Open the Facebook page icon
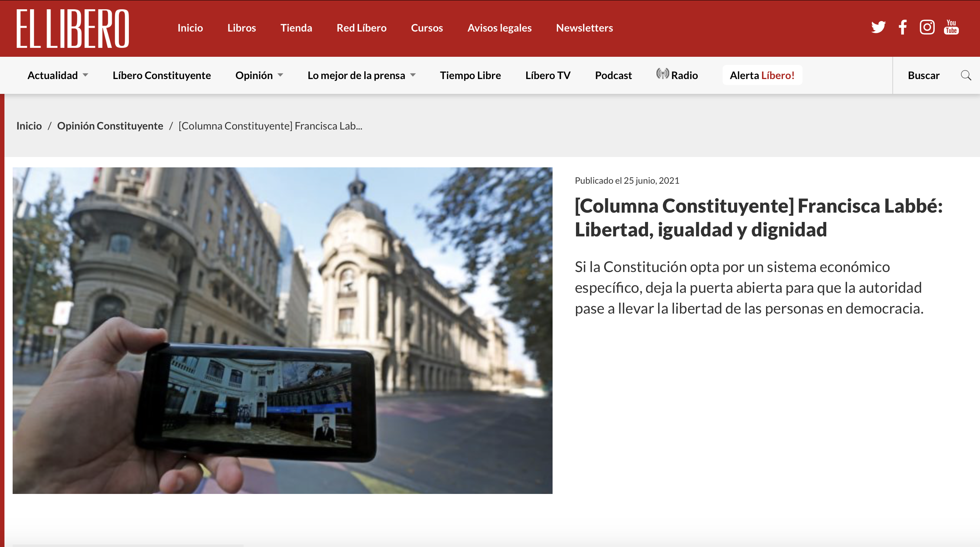980x547 pixels. pyautogui.click(x=903, y=27)
